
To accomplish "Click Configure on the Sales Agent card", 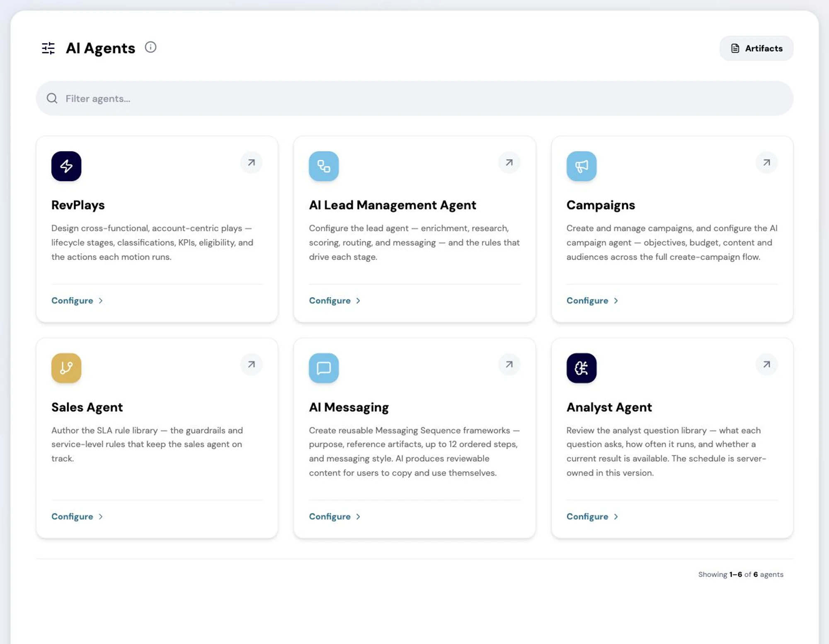I will coord(77,516).
